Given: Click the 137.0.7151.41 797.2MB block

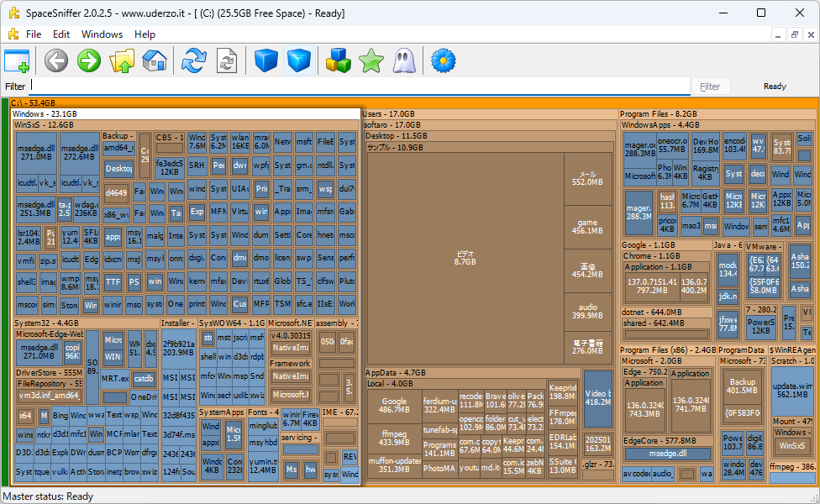Looking at the screenshot, I should [x=652, y=286].
